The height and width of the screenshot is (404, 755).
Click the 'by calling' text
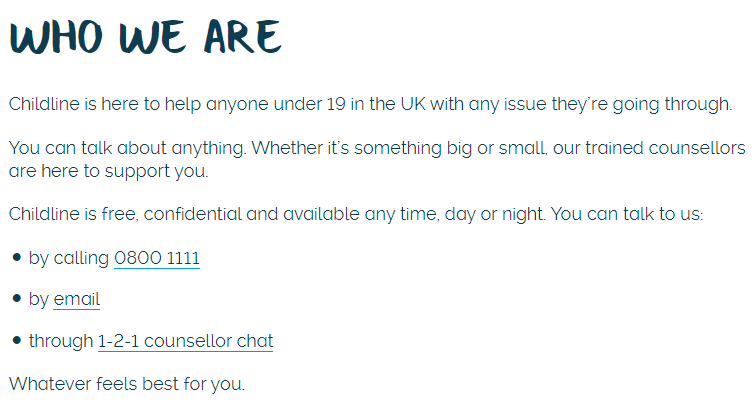69,258
